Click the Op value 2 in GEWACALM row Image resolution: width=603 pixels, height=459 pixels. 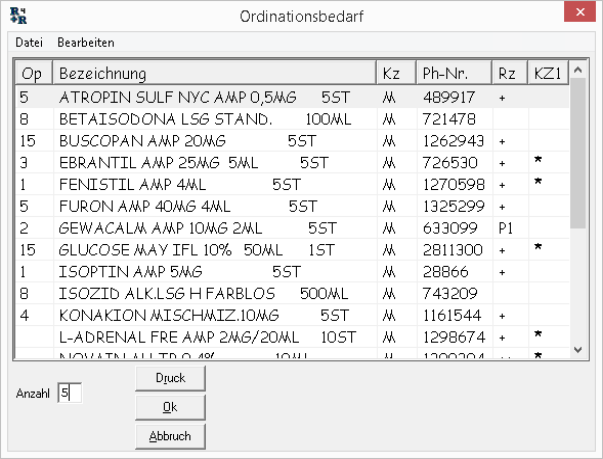click(24, 228)
